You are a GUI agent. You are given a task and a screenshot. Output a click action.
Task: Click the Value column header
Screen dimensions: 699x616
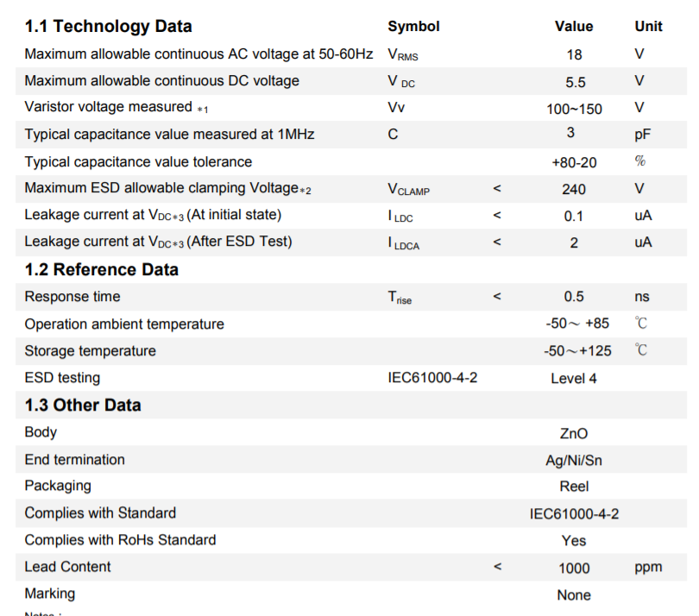coord(573,27)
